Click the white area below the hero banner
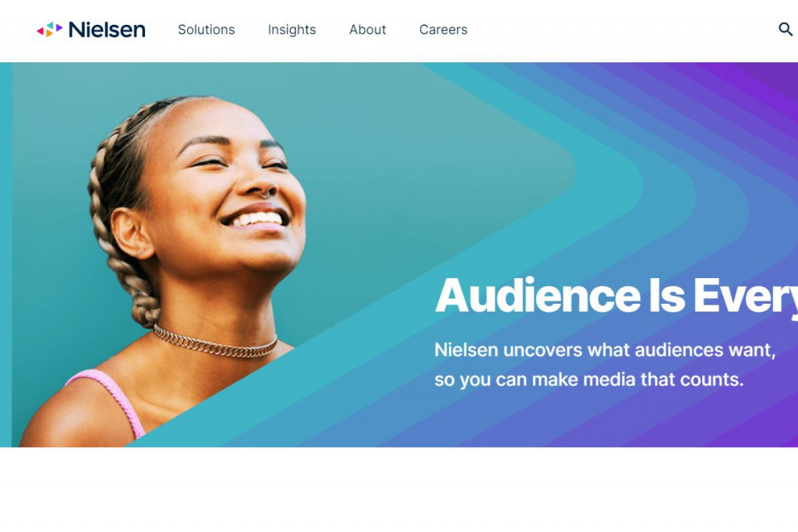This screenshot has width=798, height=532. point(399,489)
